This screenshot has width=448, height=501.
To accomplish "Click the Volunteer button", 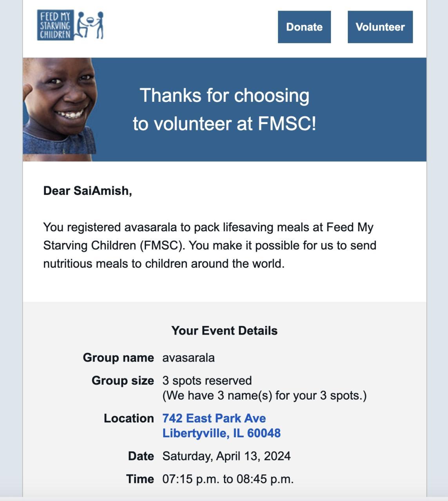I will pos(380,27).
